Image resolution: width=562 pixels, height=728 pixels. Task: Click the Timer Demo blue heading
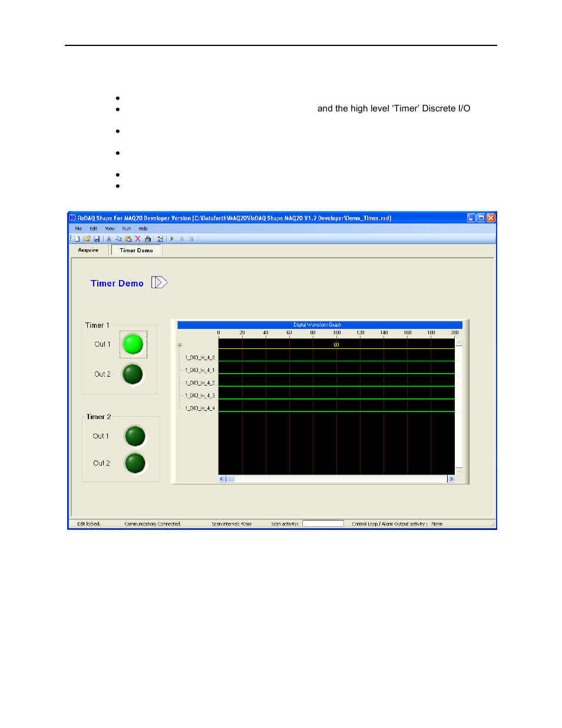coord(117,284)
